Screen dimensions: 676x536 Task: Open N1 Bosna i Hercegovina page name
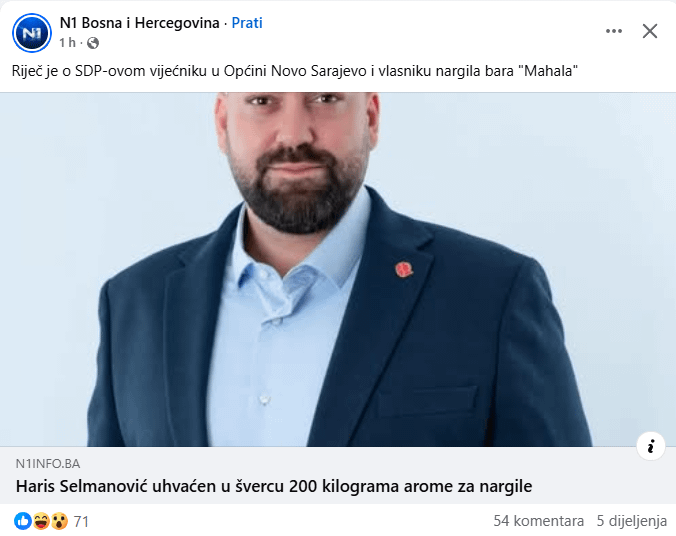tap(139, 23)
